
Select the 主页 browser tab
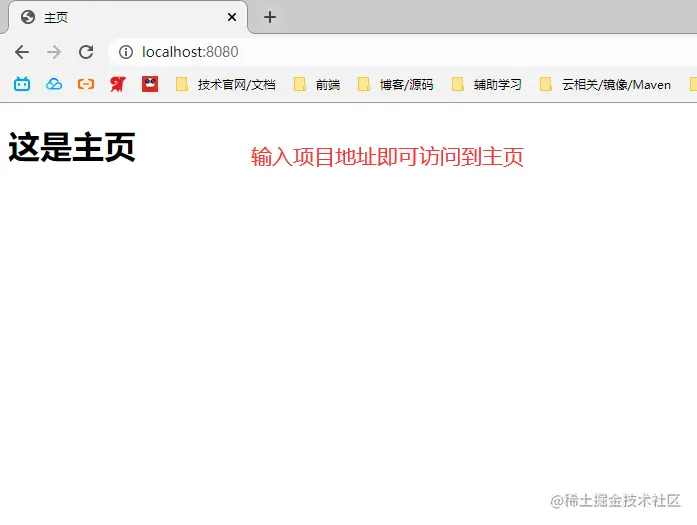(x=128, y=17)
